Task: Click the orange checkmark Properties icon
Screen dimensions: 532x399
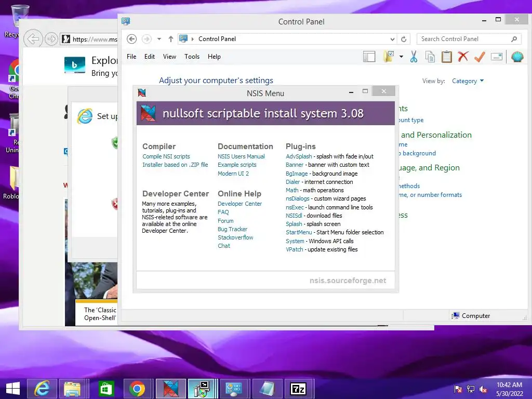Action: click(480, 57)
